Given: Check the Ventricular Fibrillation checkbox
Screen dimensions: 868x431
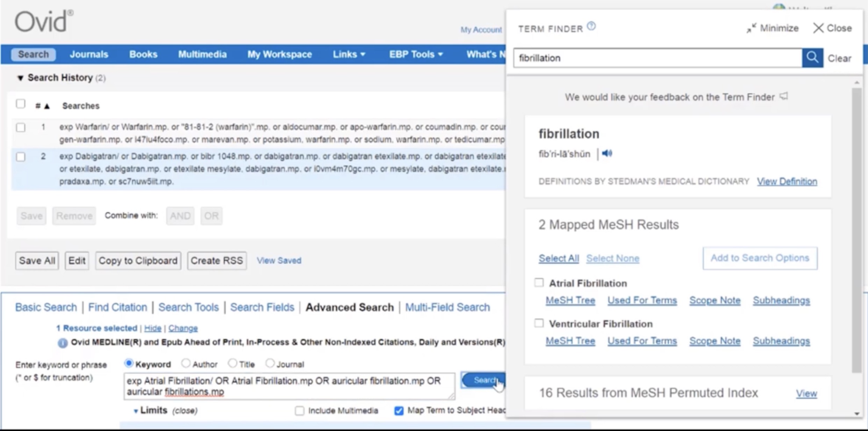Looking at the screenshot, I should coord(539,323).
